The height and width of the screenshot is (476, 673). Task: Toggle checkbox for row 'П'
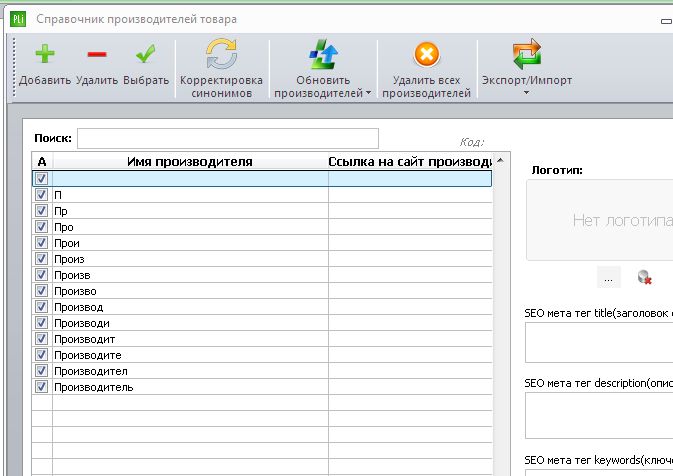coord(41,194)
